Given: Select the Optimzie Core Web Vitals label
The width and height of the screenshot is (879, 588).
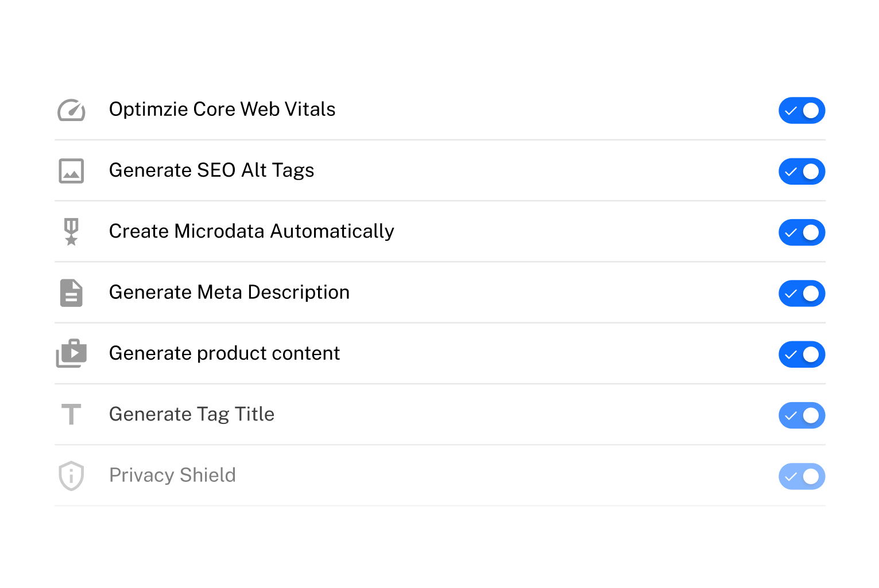Looking at the screenshot, I should (x=222, y=109).
